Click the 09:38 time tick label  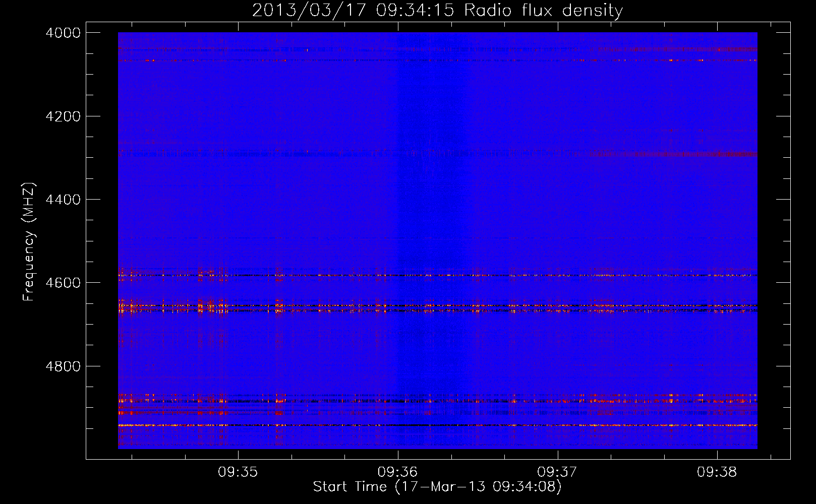point(717,472)
